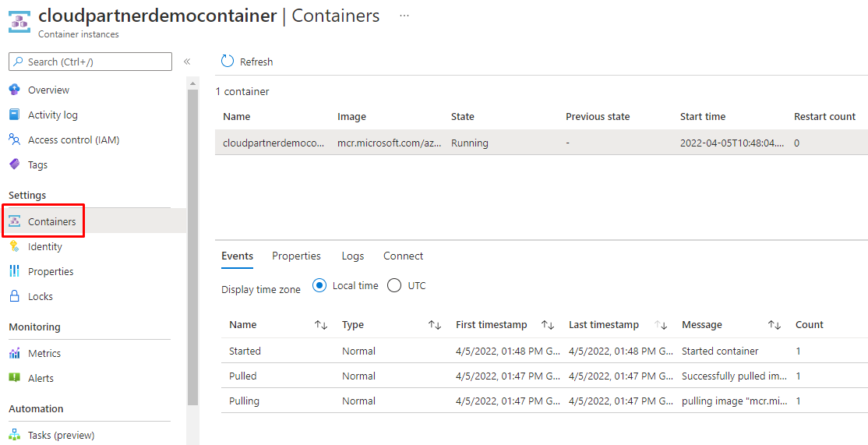The image size is (868, 445).
Task: Sort by the First timestamp column arrows
Action: [x=548, y=325]
